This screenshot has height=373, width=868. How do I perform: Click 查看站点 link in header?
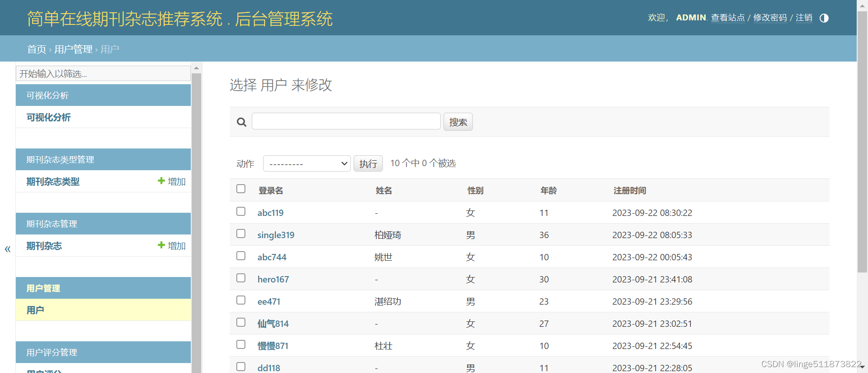tap(728, 18)
